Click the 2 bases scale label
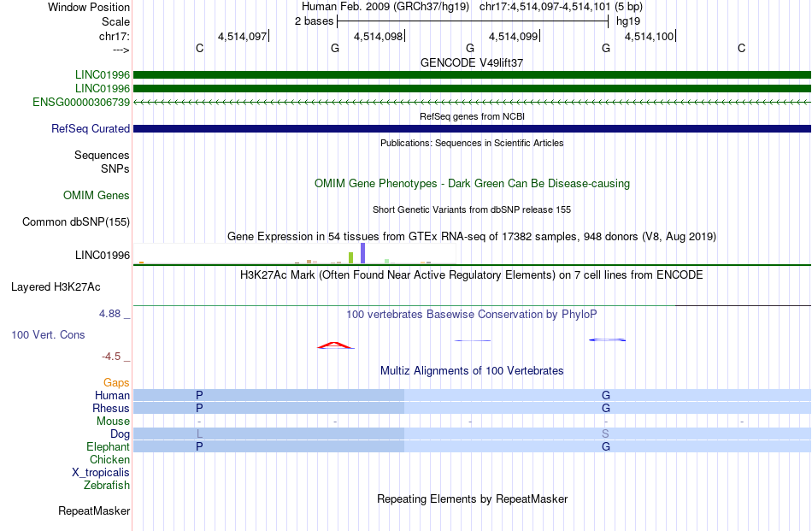This screenshot has width=812, height=531. (314, 21)
